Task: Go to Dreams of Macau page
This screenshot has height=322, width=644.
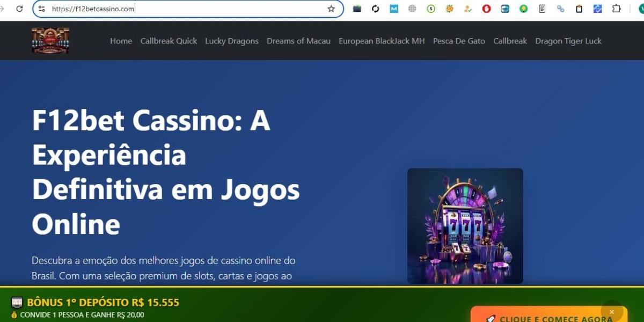Action: pyautogui.click(x=298, y=41)
